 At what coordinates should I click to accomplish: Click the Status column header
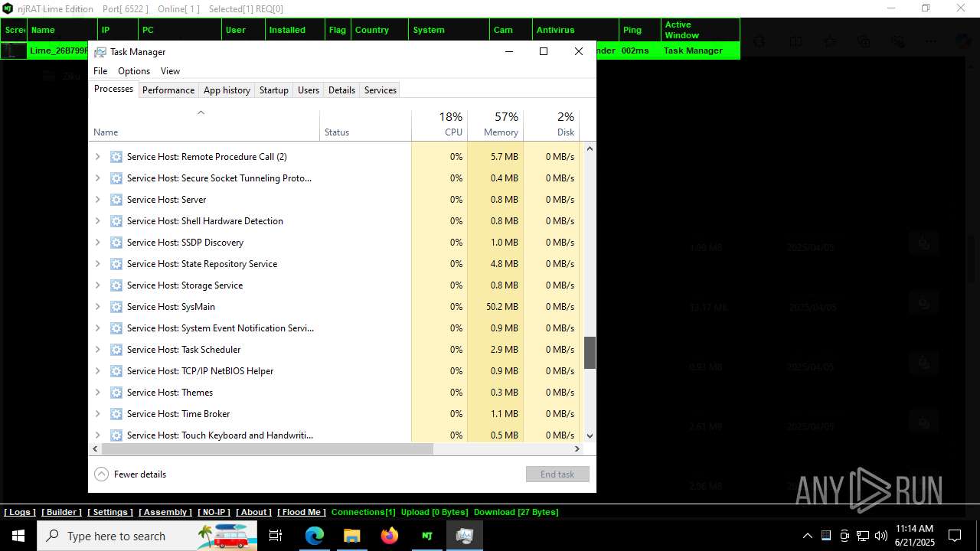coord(365,126)
